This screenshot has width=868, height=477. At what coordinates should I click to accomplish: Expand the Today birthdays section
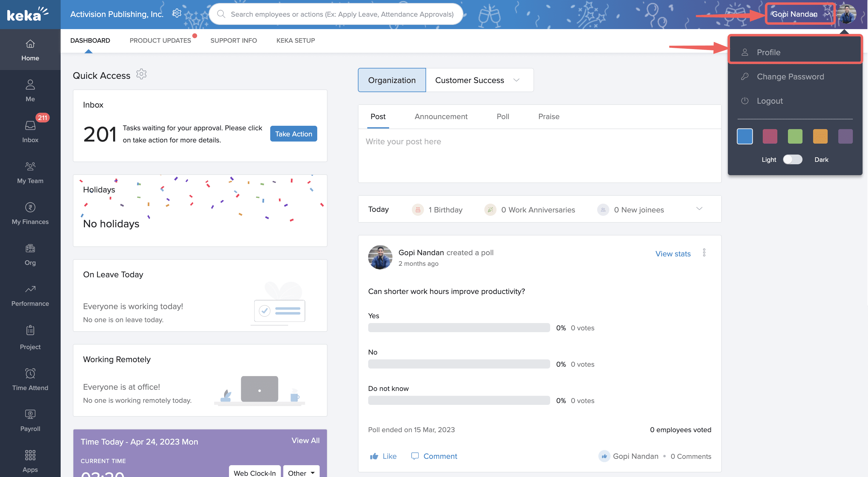coord(699,209)
